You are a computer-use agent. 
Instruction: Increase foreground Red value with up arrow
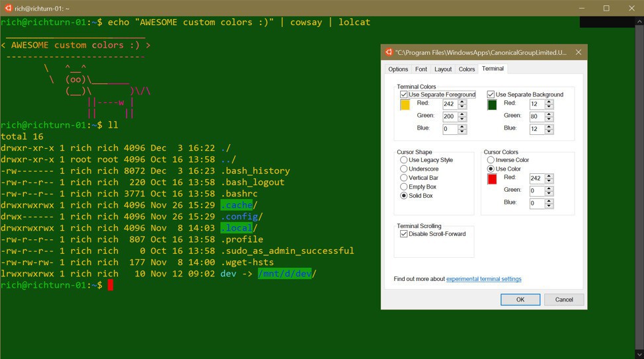462,102
